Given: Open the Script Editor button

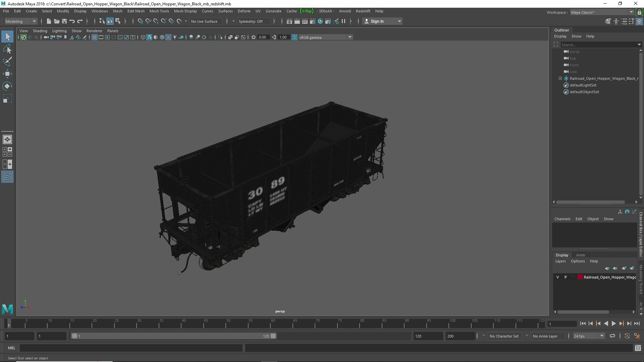Looking at the screenshot, I should pos(638,348).
